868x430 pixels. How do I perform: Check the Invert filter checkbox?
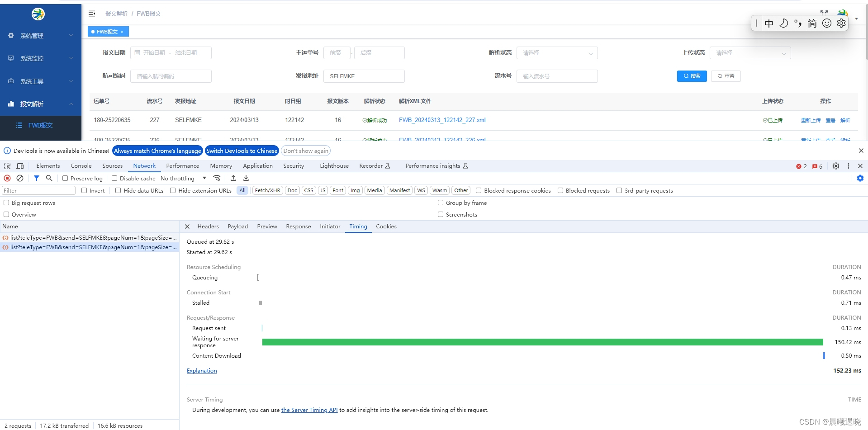(84, 190)
